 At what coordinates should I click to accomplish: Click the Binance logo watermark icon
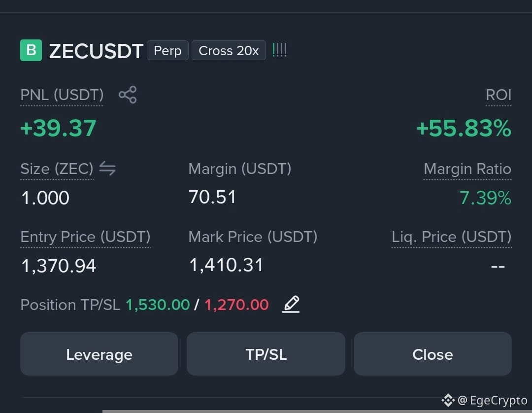point(448,400)
